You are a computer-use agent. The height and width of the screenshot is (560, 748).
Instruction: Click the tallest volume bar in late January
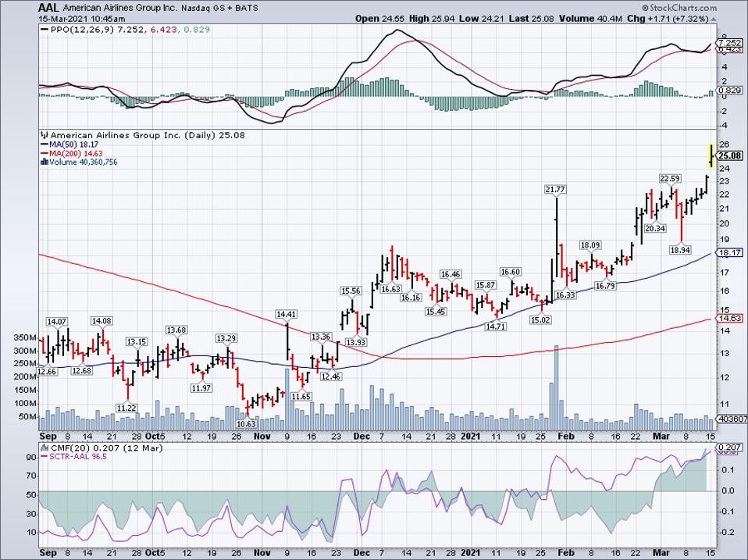[x=556, y=388]
